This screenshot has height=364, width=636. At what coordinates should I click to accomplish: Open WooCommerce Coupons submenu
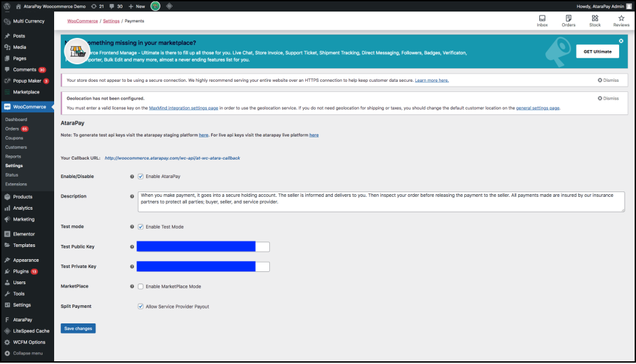point(14,138)
